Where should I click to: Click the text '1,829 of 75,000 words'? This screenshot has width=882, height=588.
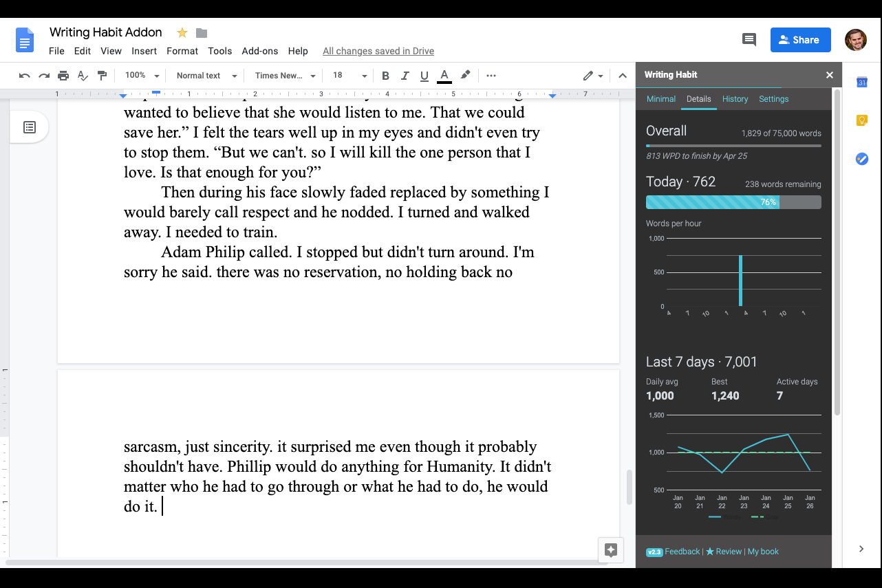[x=781, y=133]
